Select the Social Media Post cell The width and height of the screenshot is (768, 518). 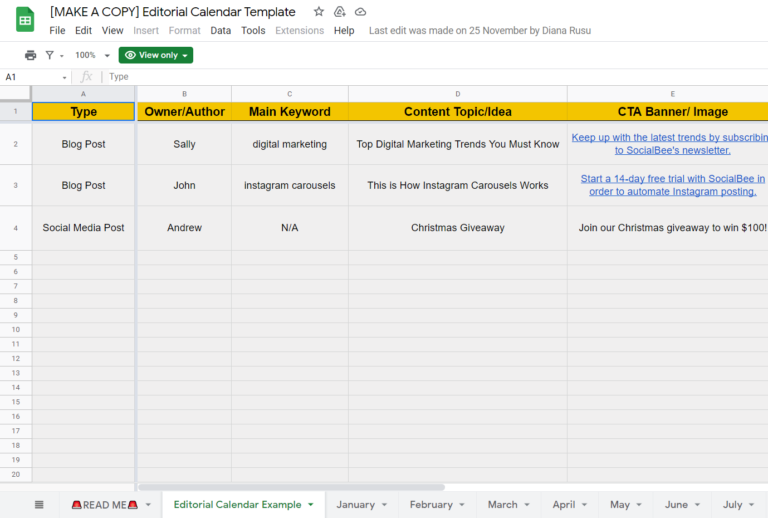click(83, 228)
